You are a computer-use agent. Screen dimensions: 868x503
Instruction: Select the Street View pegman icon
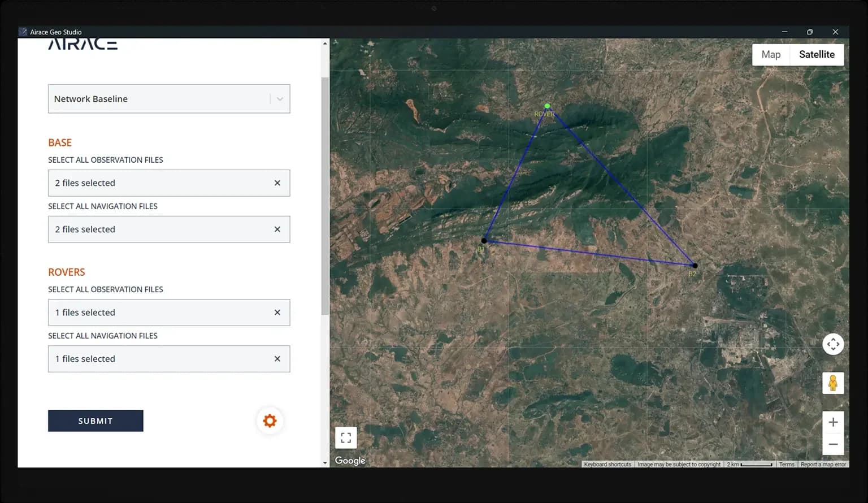pyautogui.click(x=833, y=383)
